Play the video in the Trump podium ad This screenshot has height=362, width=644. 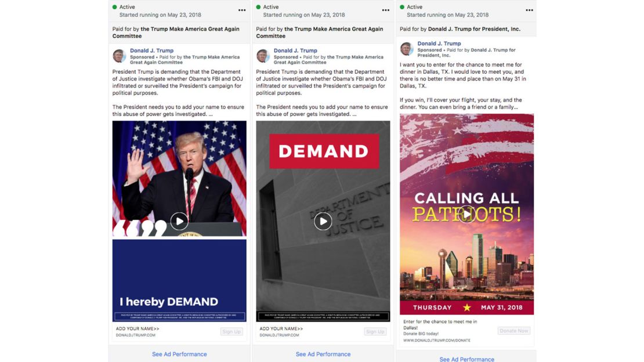(179, 222)
